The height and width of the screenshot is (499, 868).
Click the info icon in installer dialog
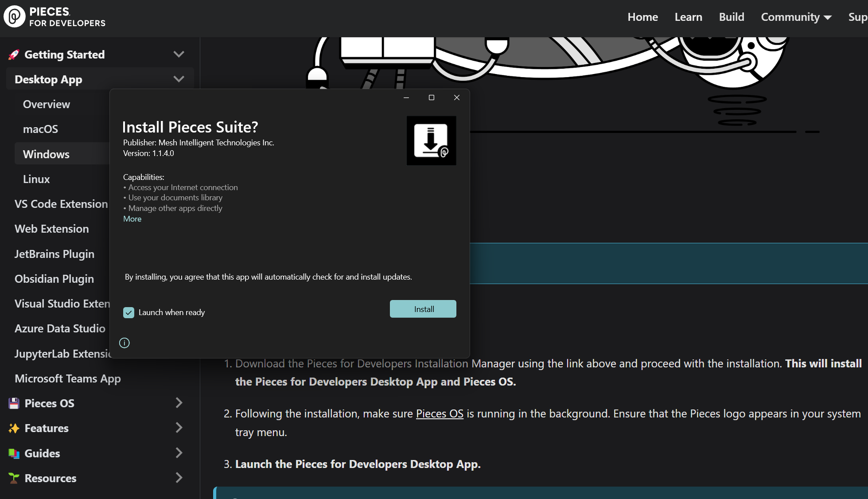point(125,343)
